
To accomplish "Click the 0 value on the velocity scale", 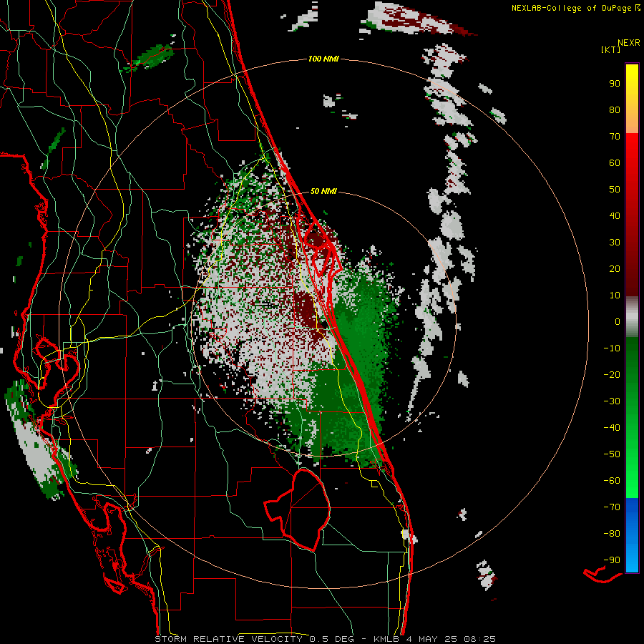I will point(618,322).
